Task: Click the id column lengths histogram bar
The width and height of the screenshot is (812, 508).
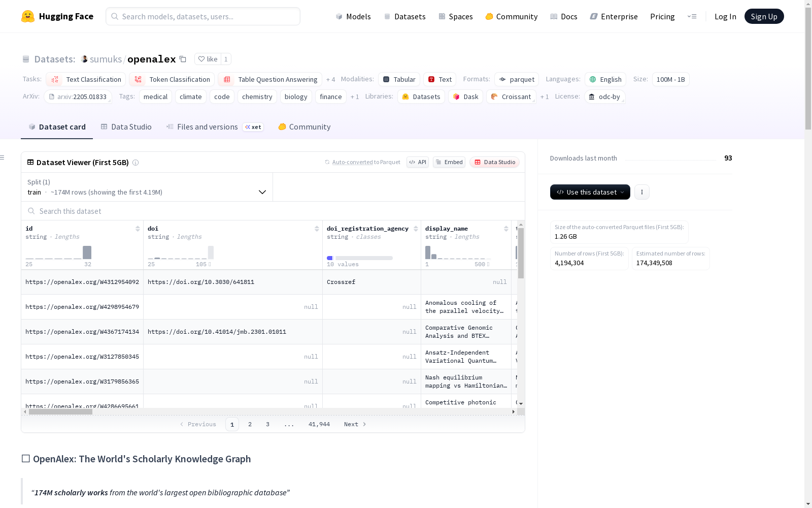Action: coord(87,252)
